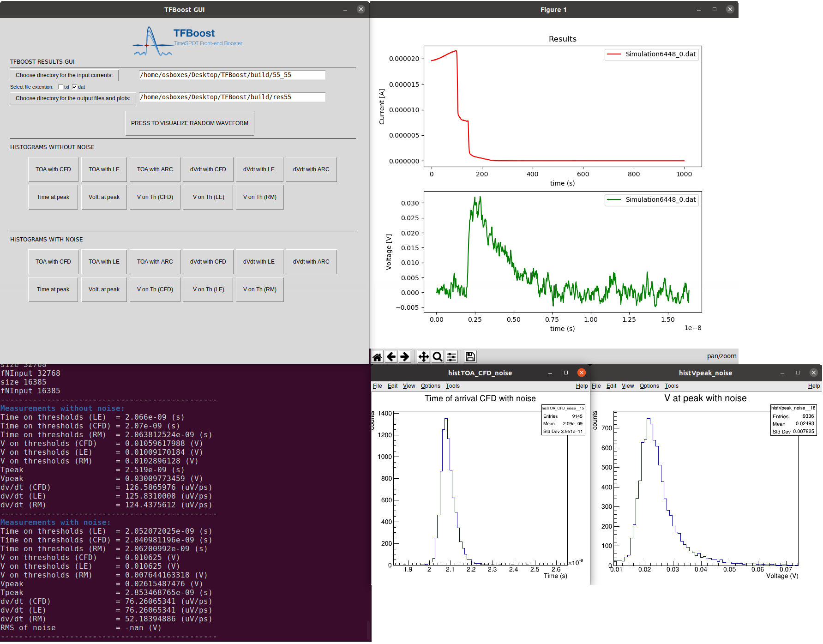Click TOA with ARC under histograms with noise
This screenshot has width=823, height=644.
pos(155,262)
